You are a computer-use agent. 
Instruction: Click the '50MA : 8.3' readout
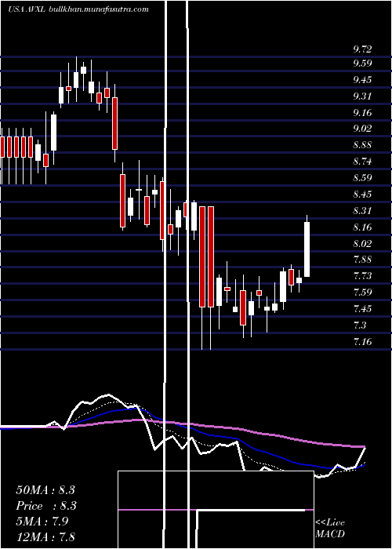pyautogui.click(x=45, y=490)
